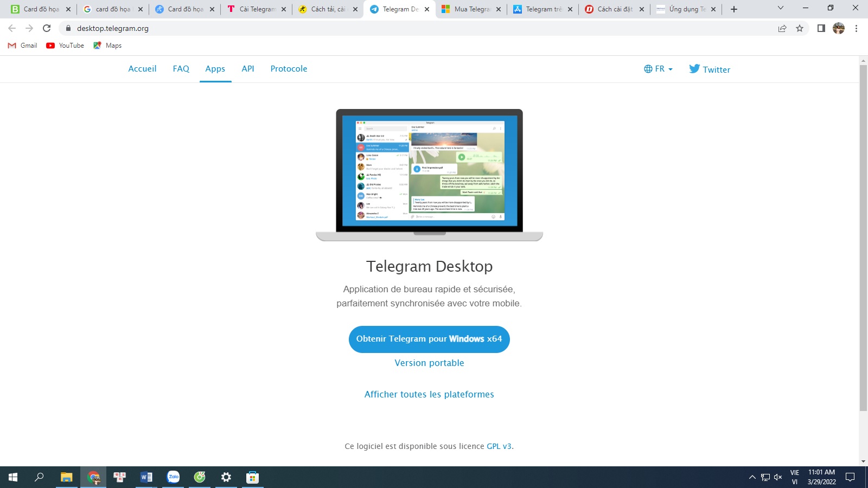Open the Maps bookmark
The width and height of the screenshot is (868, 488).
point(107,46)
